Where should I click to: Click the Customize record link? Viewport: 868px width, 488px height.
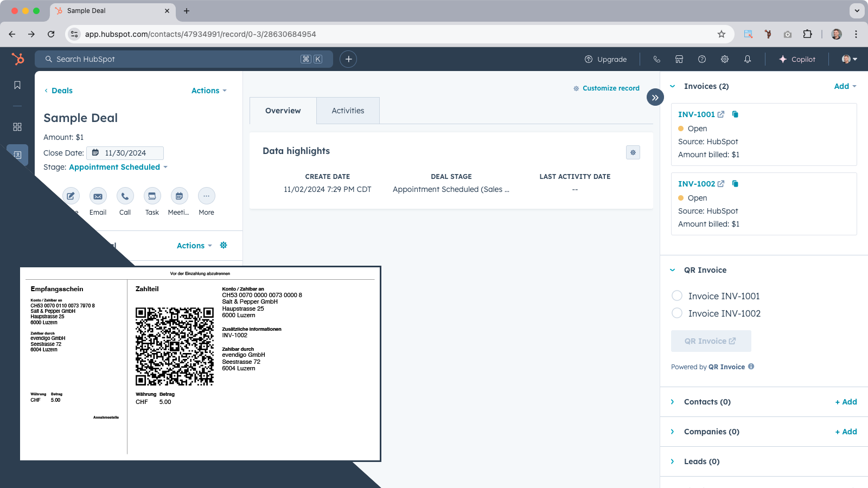[610, 88]
